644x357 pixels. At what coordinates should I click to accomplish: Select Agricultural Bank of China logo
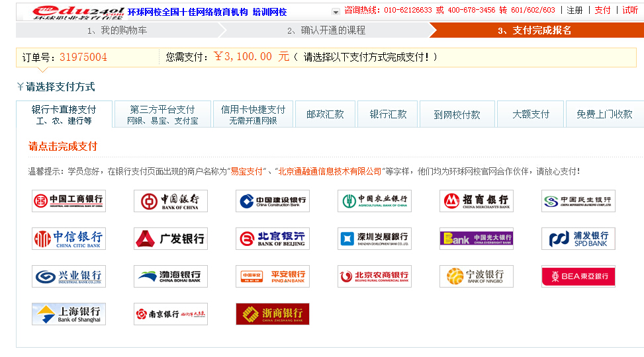(374, 201)
